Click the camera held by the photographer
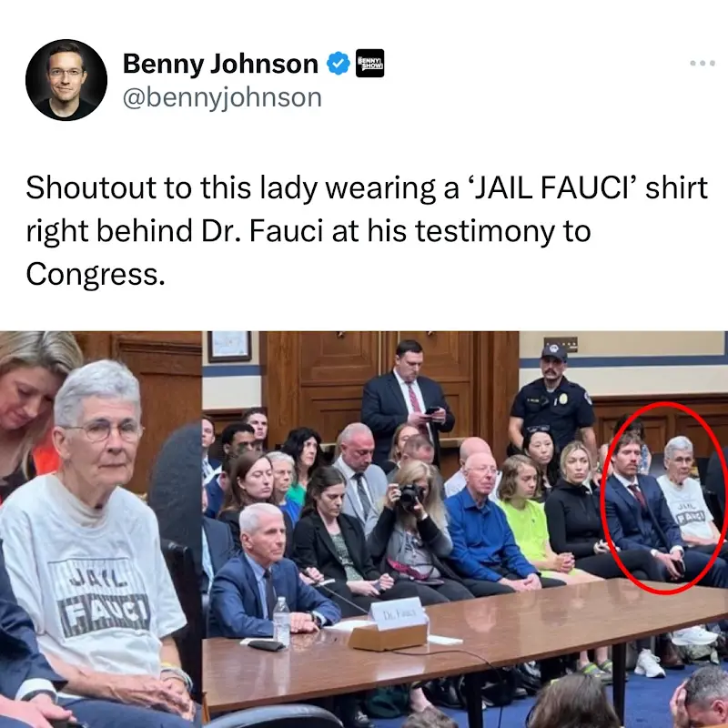 (x=410, y=496)
